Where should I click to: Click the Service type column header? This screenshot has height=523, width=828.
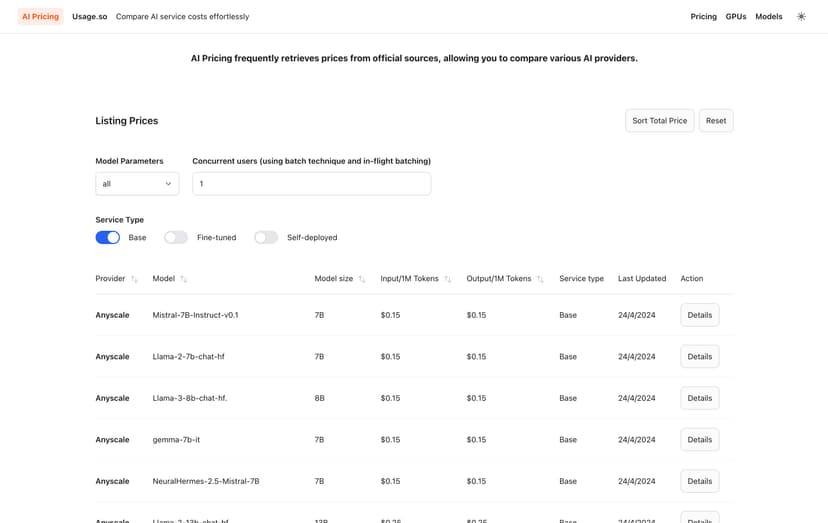click(581, 278)
